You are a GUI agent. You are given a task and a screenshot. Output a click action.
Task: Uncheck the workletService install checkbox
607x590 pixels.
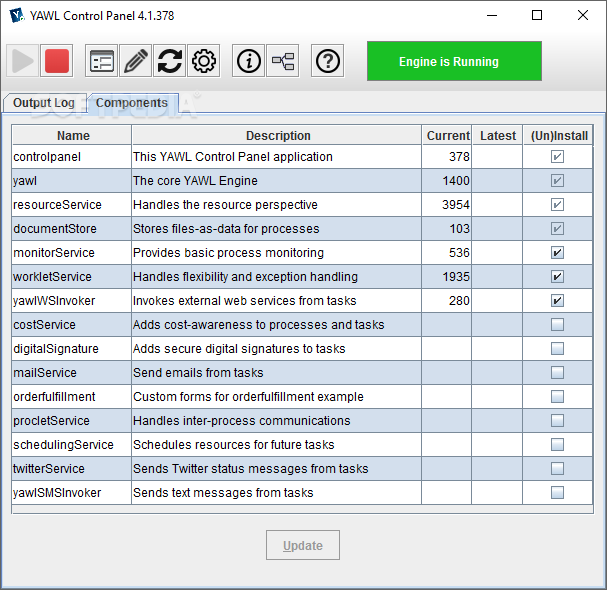click(557, 277)
